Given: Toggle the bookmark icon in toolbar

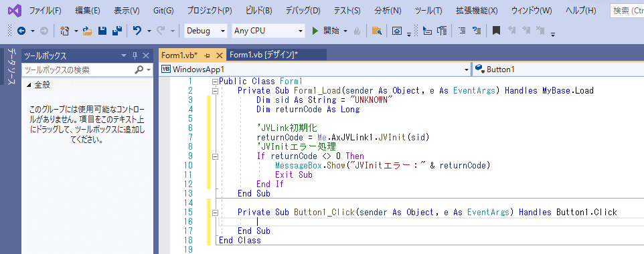Looking at the screenshot, I should coord(496,31).
